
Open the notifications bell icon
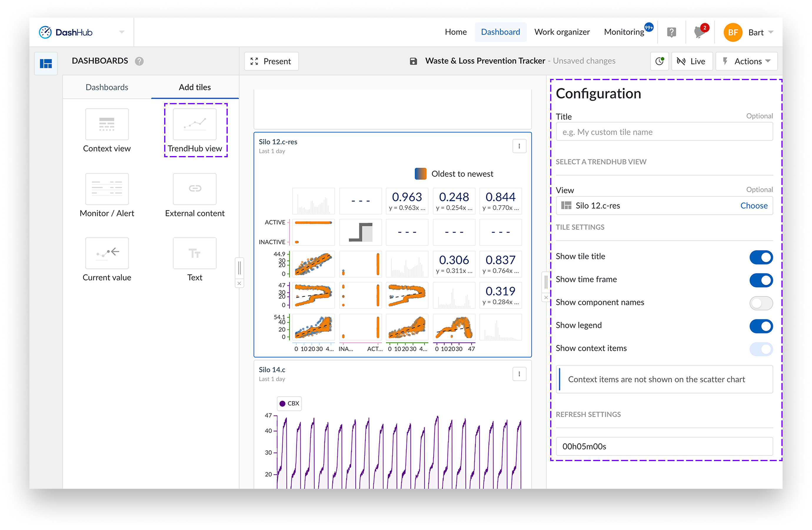coord(699,32)
